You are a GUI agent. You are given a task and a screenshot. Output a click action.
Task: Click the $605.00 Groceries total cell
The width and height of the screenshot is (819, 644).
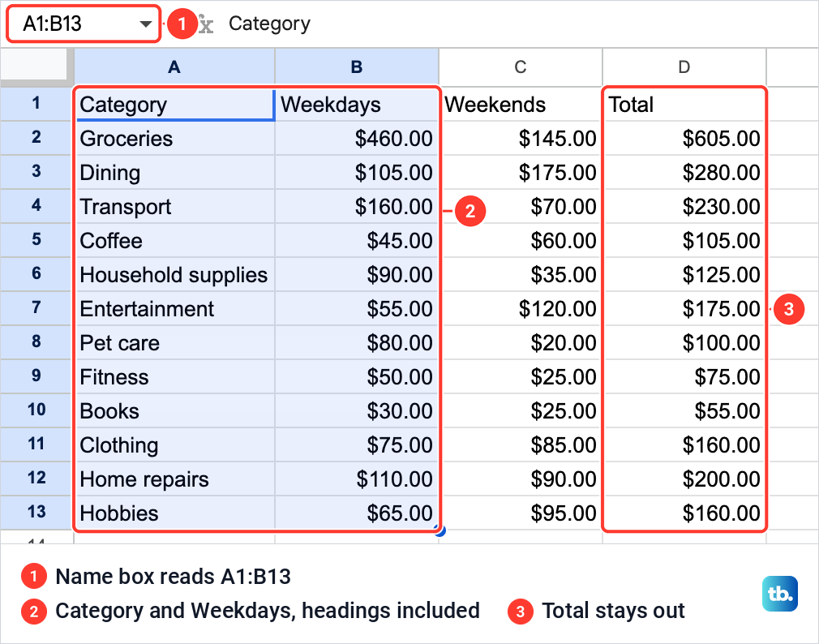[x=684, y=139]
